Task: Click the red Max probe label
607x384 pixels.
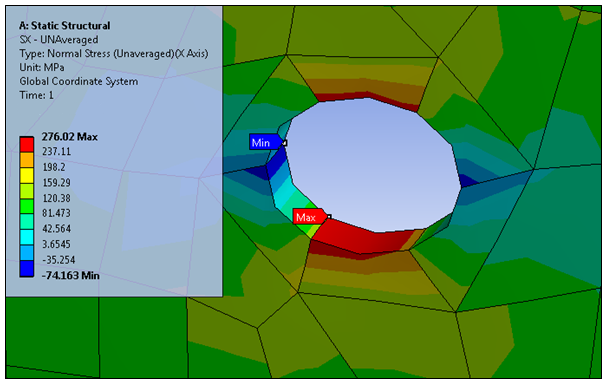Action: (309, 217)
